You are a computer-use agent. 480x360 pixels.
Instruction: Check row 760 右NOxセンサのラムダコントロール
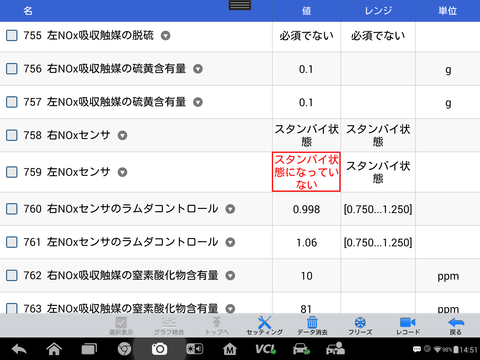12,209
